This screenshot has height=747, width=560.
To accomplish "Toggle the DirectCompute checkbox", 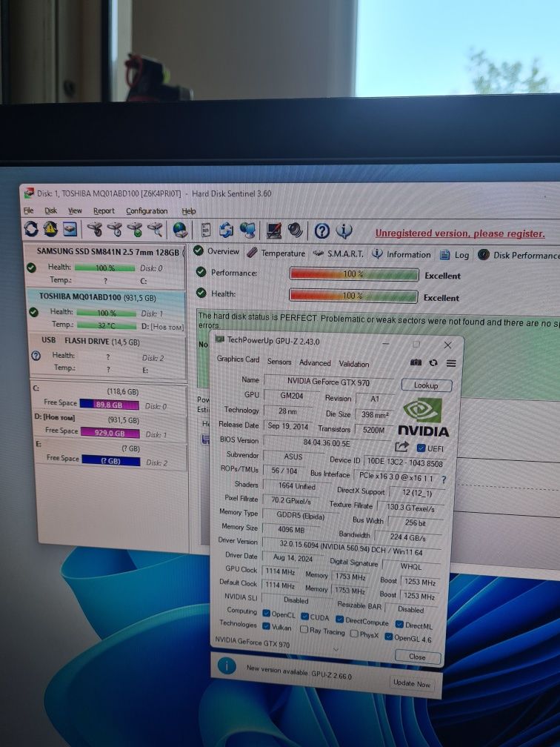I will tap(339, 620).
